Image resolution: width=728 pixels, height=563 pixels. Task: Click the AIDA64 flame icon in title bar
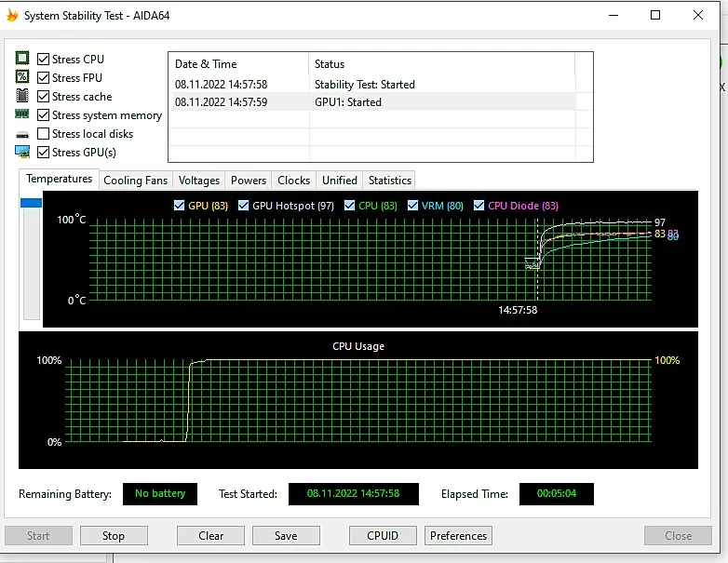click(12, 15)
